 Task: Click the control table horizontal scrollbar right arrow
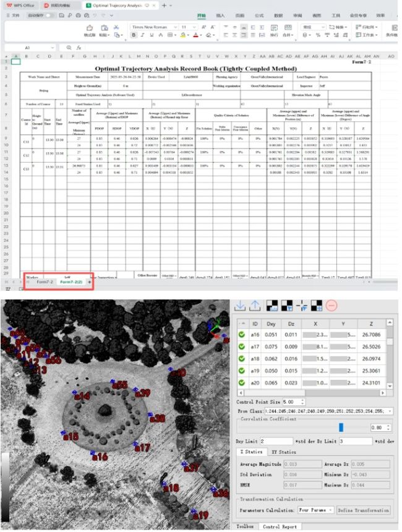[x=383, y=393]
